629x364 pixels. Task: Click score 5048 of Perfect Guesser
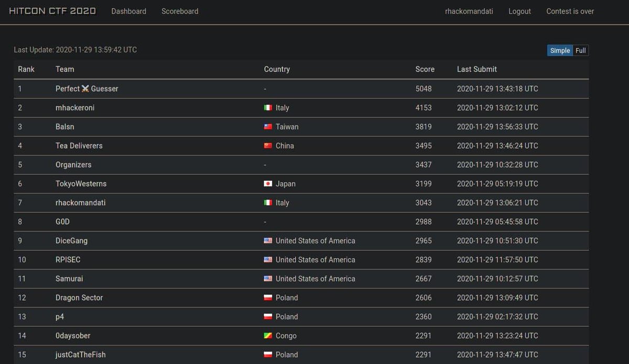point(424,89)
